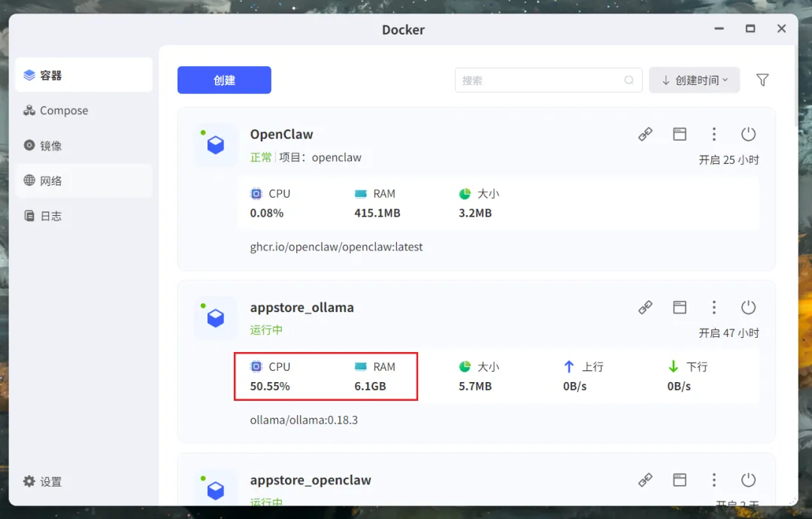Open the terminal window icon for appstore_openclaw
The image size is (812, 519).
tap(680, 480)
